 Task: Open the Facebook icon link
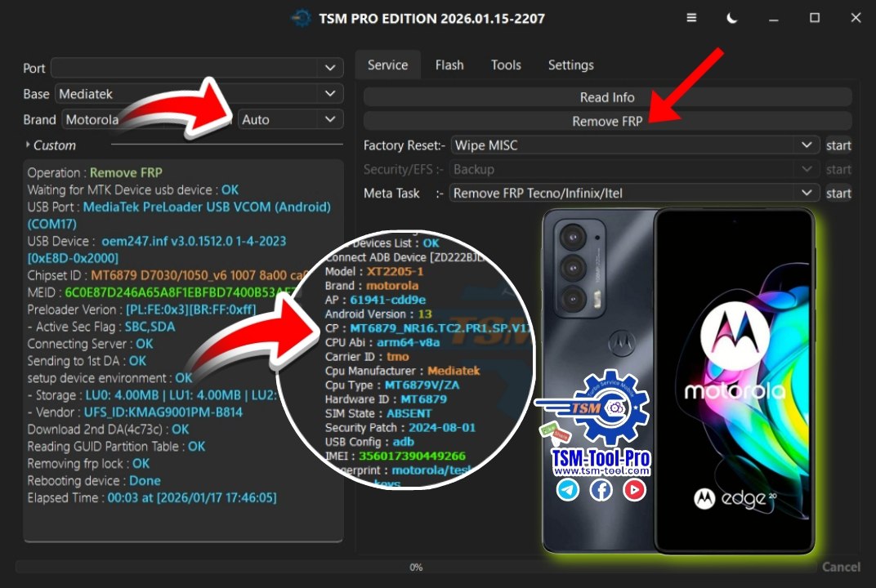pos(601,490)
